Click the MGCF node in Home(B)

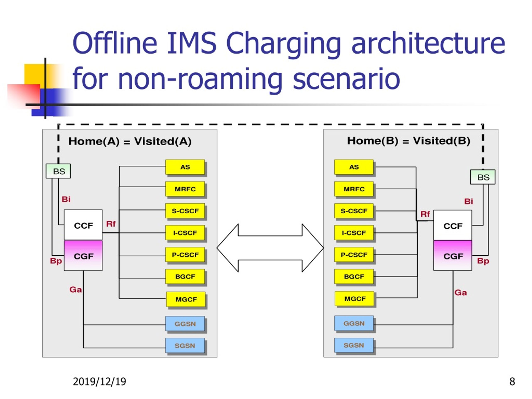(x=355, y=299)
